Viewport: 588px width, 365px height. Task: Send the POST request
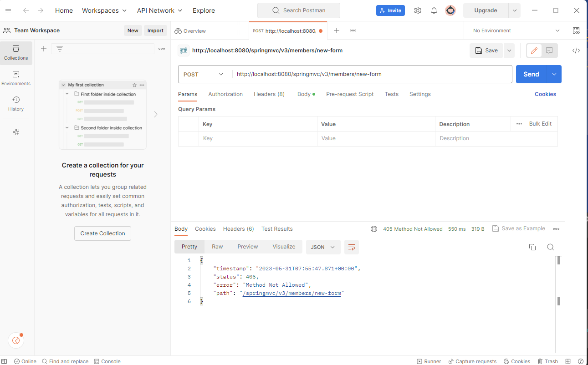click(531, 74)
